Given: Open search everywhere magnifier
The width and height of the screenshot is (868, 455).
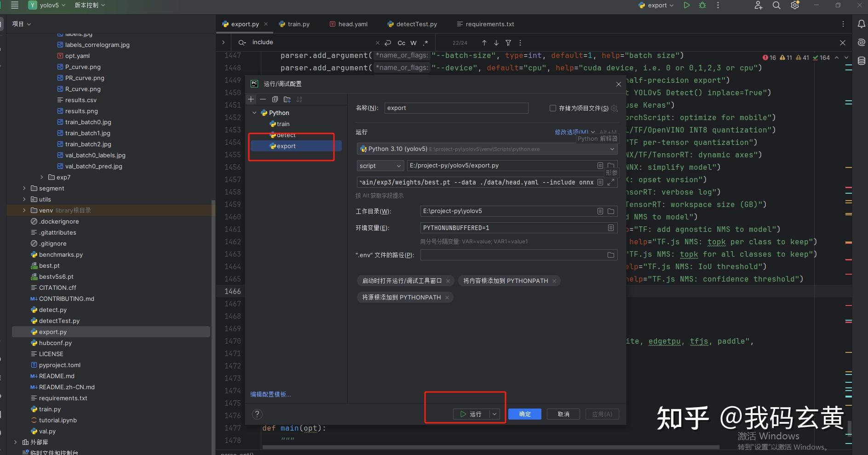Looking at the screenshot, I should coord(776,5).
